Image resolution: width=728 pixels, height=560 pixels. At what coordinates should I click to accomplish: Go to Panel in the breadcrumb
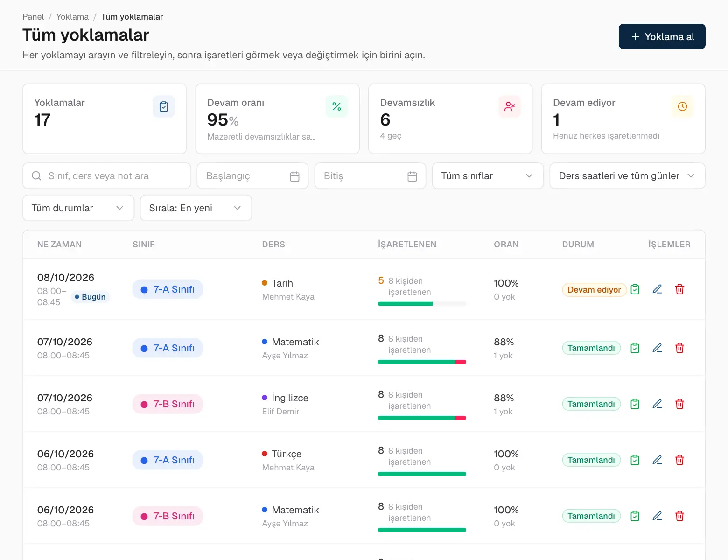[33, 17]
